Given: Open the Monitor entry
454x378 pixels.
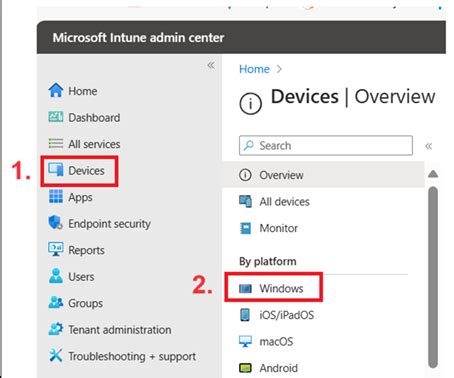Looking at the screenshot, I should [279, 228].
